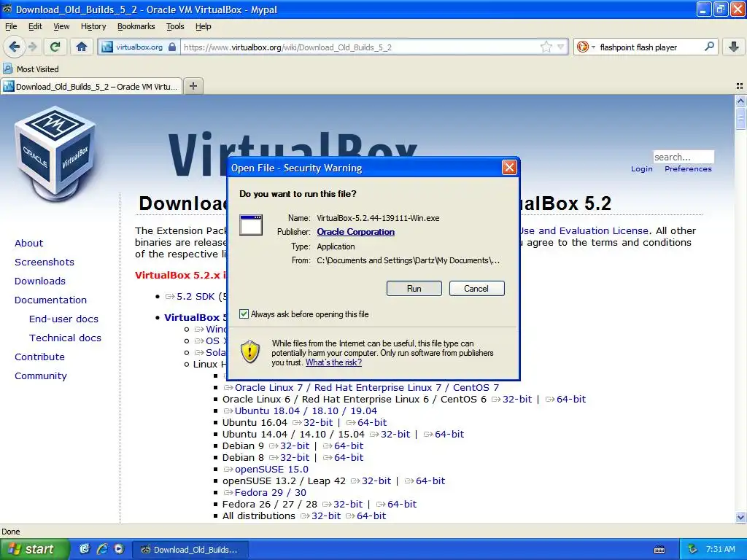Screen dimensions: 747x560
Task: Reload the page with the refresh icon
Action: 55,47
